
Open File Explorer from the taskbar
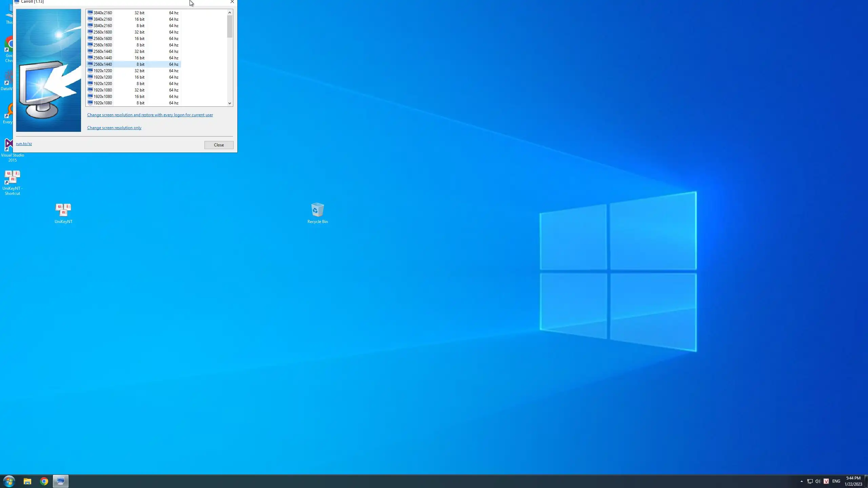pos(27,481)
